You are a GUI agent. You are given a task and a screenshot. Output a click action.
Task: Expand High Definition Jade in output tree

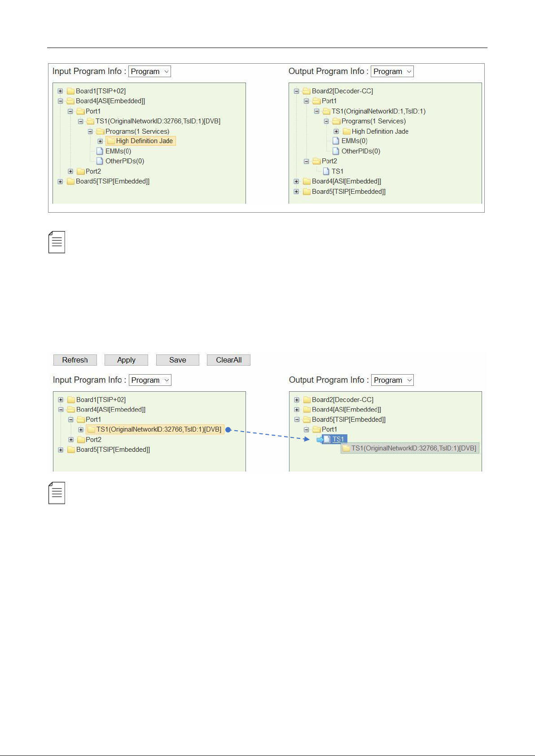[336, 131]
